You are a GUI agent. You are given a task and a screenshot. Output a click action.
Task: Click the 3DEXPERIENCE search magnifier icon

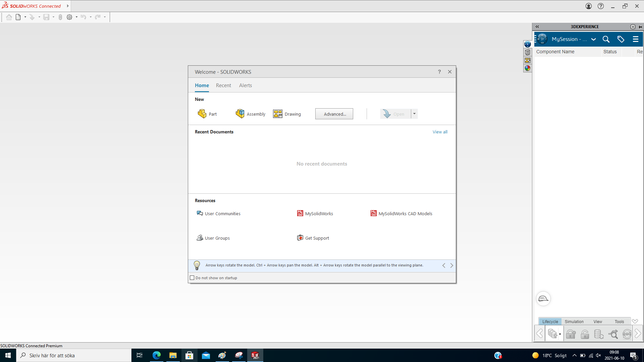pos(606,39)
